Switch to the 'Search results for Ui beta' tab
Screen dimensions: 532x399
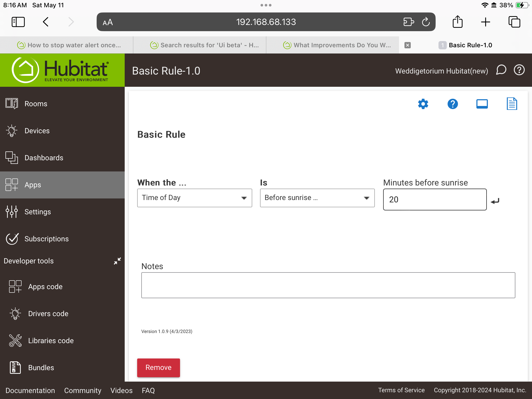click(200, 45)
